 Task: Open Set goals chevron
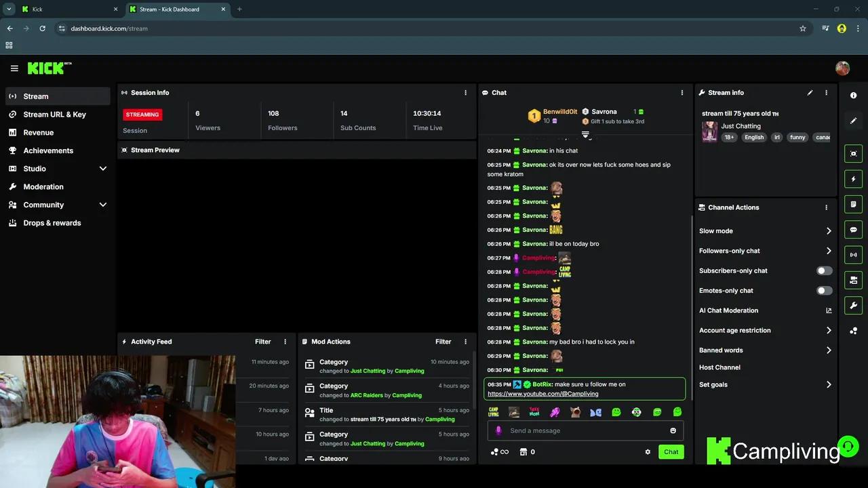coord(829,385)
